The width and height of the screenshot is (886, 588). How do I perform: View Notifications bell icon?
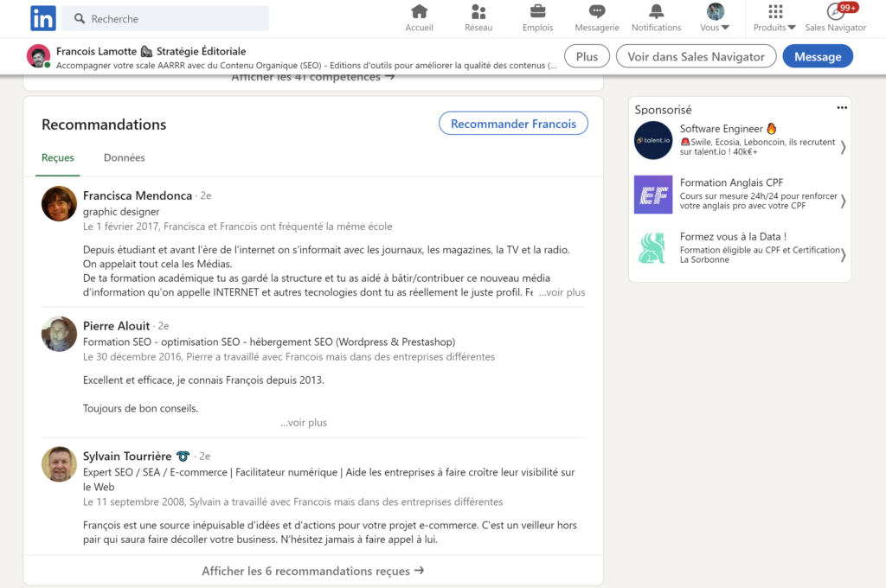coord(656,12)
